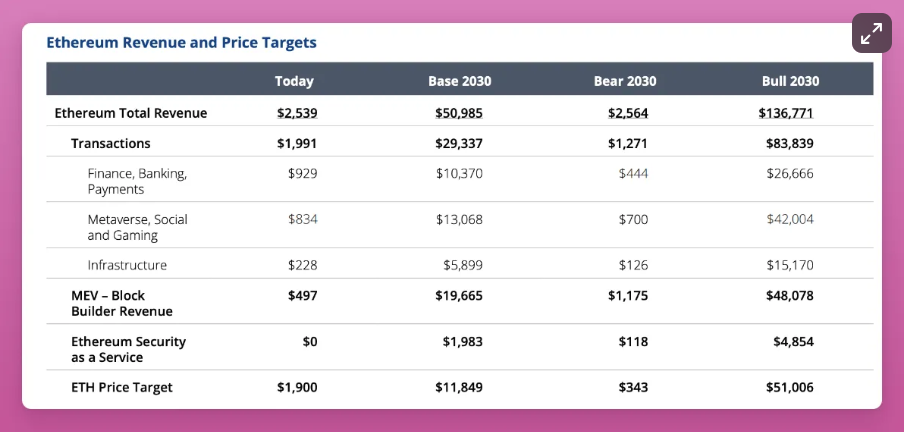This screenshot has height=432, width=904.
Task: Click the Ethereum Total Revenue row label
Action: [131, 113]
